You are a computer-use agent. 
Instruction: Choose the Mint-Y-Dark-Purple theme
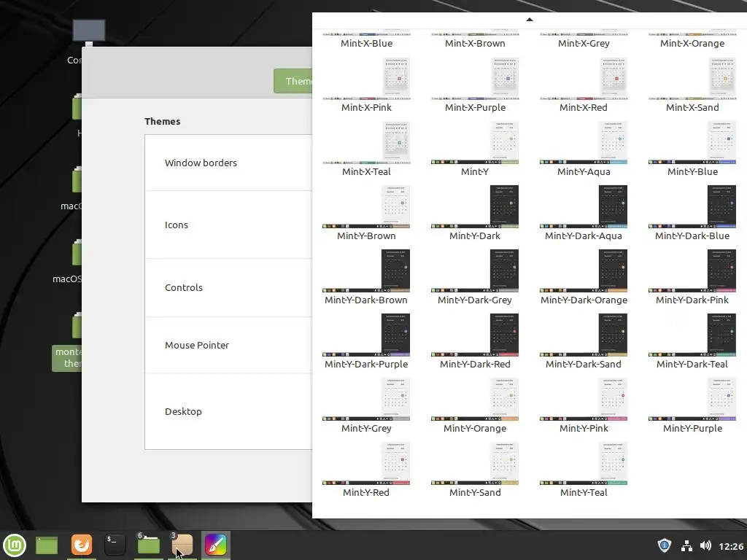(x=366, y=342)
